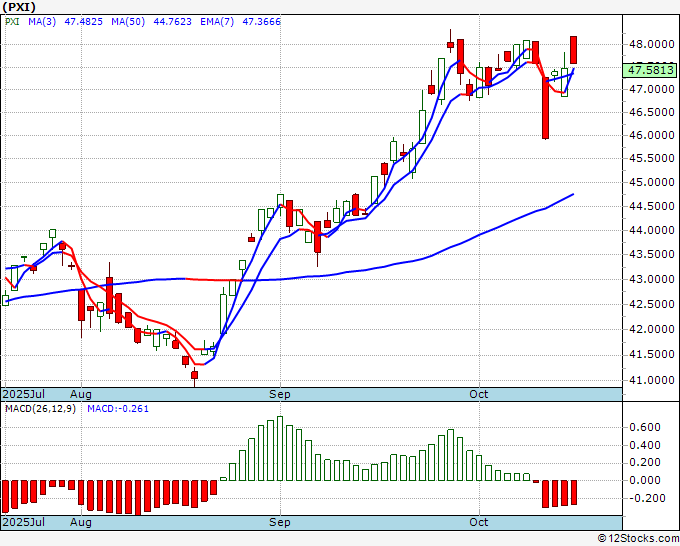Click the Oct label on MACD axis

479,522
